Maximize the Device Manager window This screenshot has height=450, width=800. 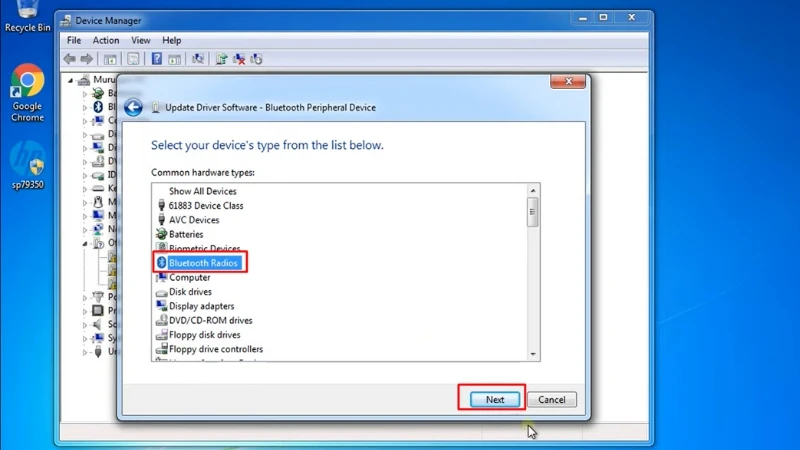(603, 17)
